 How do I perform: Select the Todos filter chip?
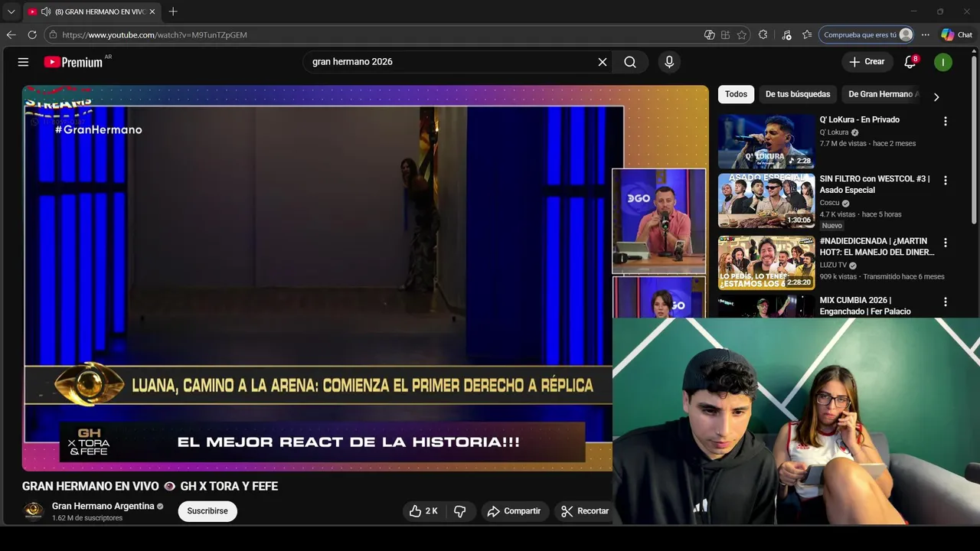(x=736, y=94)
